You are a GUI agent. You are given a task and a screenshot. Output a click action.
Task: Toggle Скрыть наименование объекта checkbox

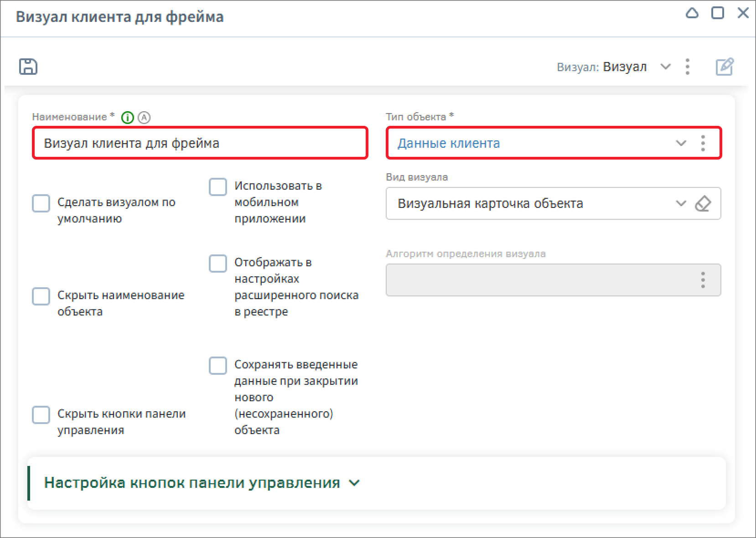pyautogui.click(x=41, y=296)
